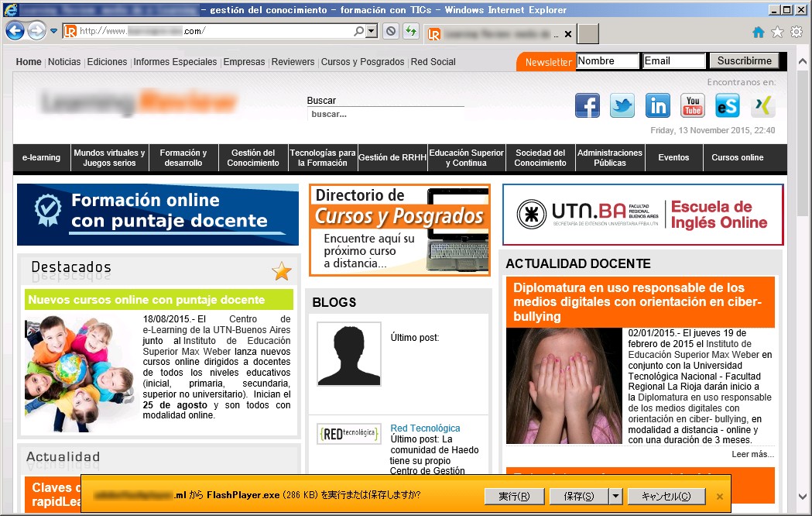Dismiss the download notification bar with X

pyautogui.click(x=719, y=497)
